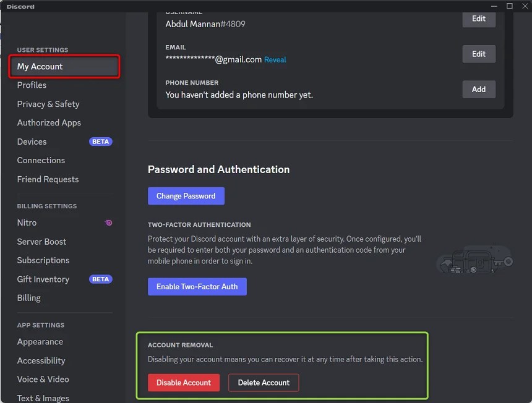
Task: Add a phone number
Action: (x=479, y=89)
